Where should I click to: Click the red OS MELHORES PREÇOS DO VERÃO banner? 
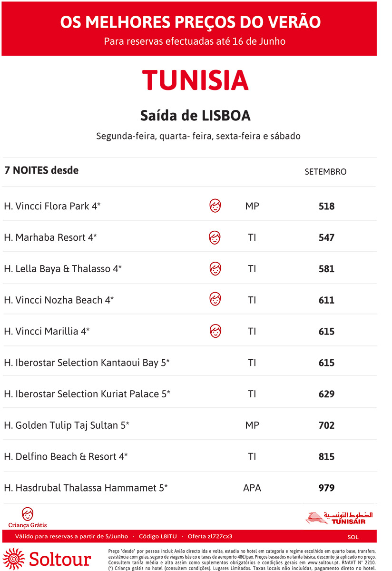[x=189, y=29]
